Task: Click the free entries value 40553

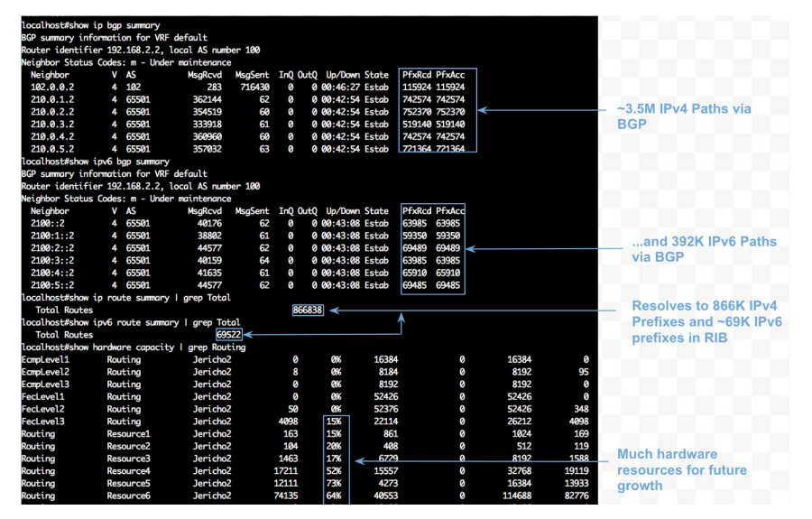Action: pos(386,496)
